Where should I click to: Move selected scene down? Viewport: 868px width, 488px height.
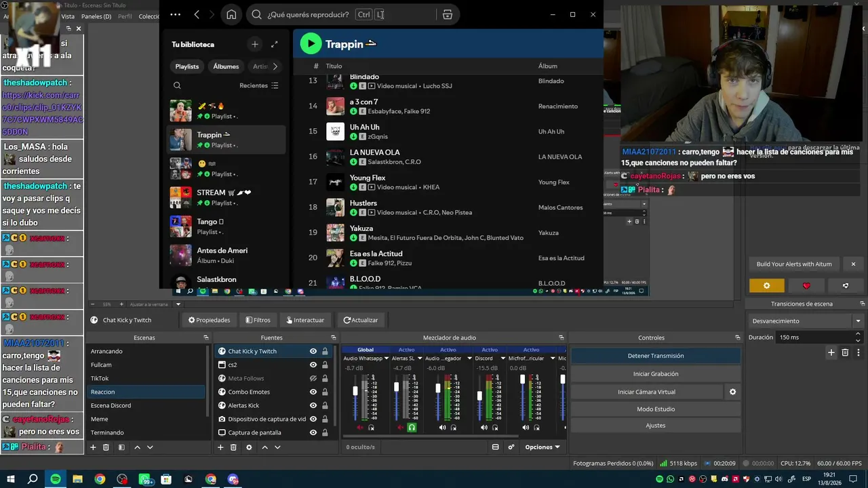150,447
